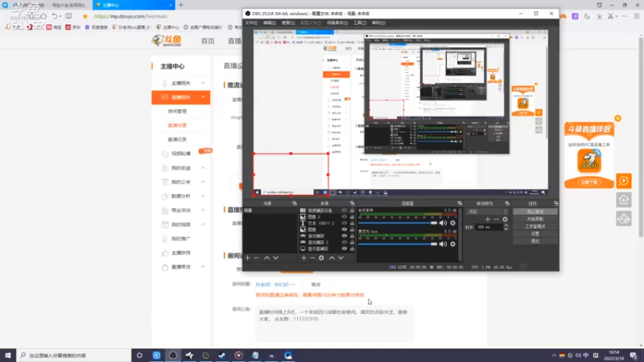The height and width of the screenshot is (362, 644).
Task: Toggle visibility of 文本 (GDI+) 2 source
Action: 345,223
